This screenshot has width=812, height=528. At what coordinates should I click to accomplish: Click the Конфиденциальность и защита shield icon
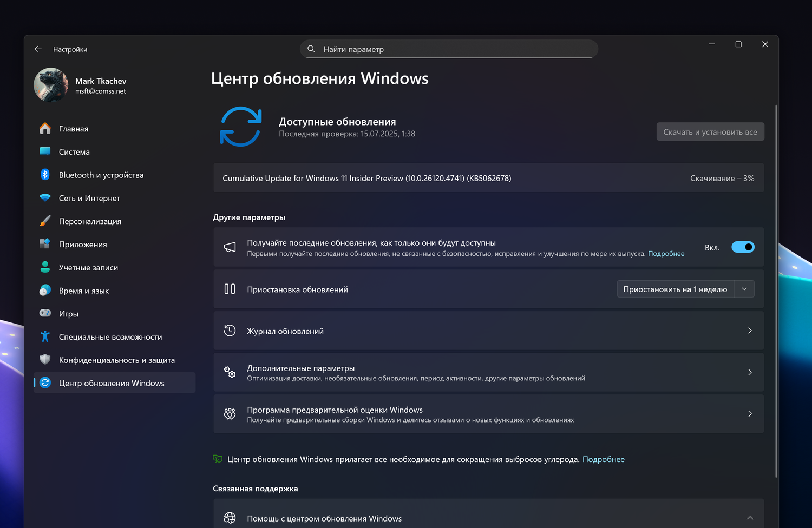click(x=45, y=360)
